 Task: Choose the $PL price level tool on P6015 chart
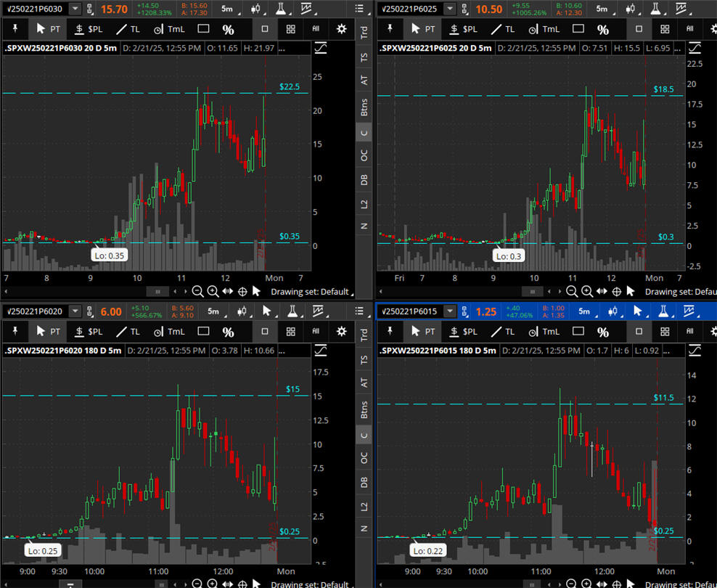pyautogui.click(x=463, y=332)
